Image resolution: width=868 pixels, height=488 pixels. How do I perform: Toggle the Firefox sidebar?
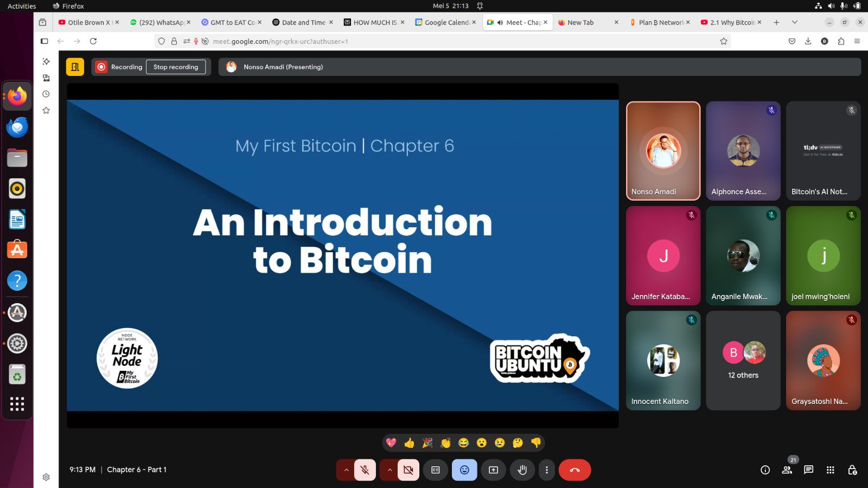tap(44, 41)
